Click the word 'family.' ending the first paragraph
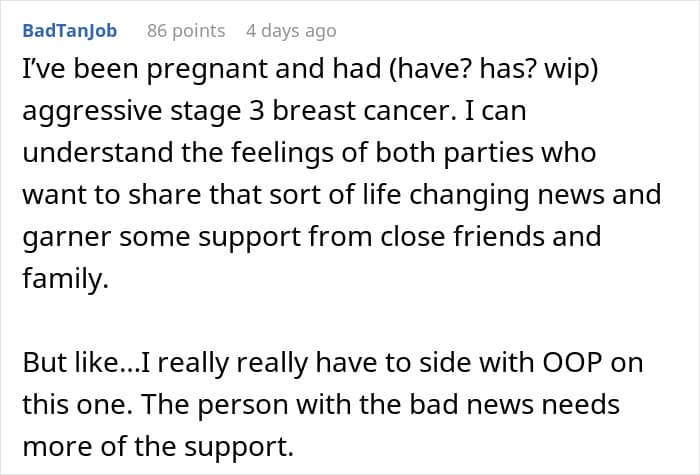The height and width of the screenshot is (475, 700). pos(55,277)
